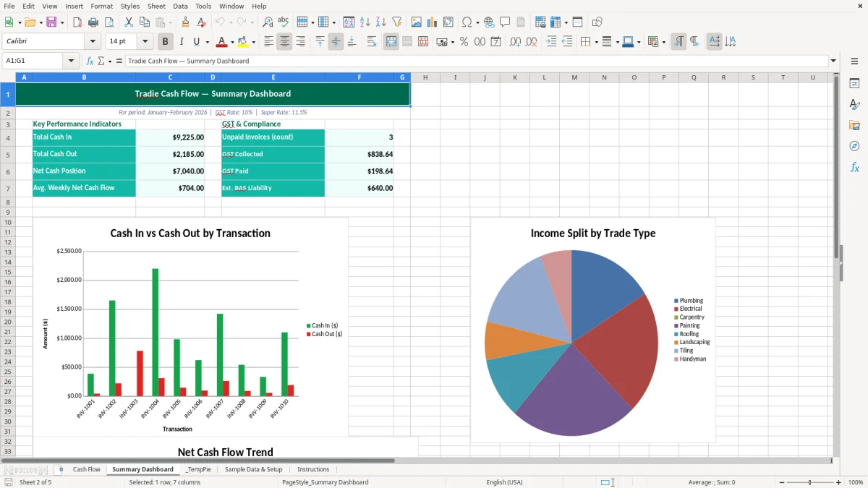This screenshot has width=868, height=488.
Task: Toggle bold formatting
Action: pyautogui.click(x=166, y=42)
